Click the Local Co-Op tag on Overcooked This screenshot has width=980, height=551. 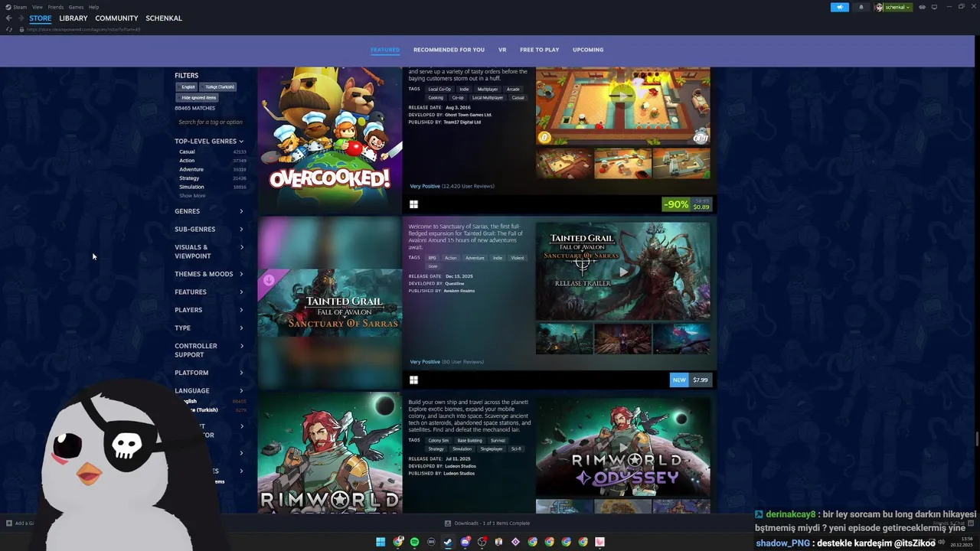(439, 90)
